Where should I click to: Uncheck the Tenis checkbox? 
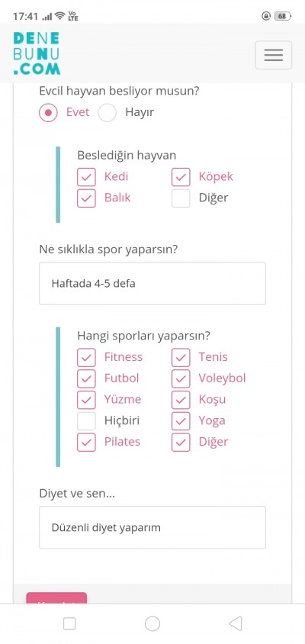click(x=181, y=357)
